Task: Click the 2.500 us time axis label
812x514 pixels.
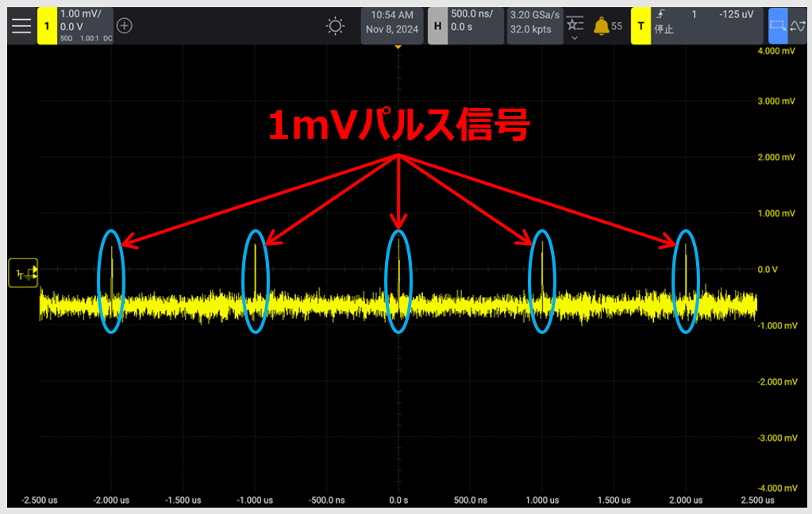Action: tap(757, 500)
